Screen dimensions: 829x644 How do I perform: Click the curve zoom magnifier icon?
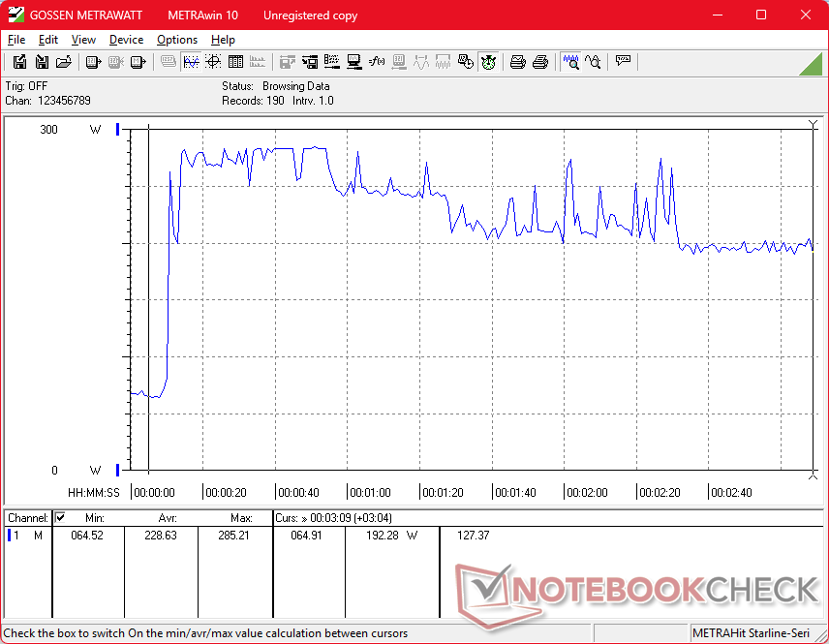(593, 62)
